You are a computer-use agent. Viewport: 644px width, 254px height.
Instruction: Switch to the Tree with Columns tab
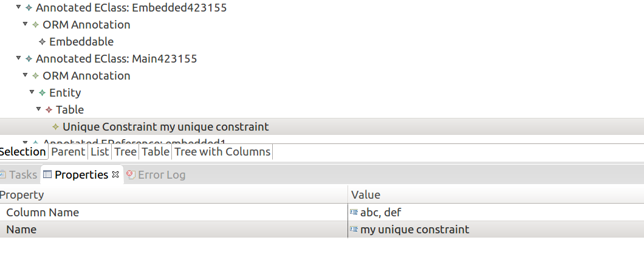pyautogui.click(x=222, y=152)
